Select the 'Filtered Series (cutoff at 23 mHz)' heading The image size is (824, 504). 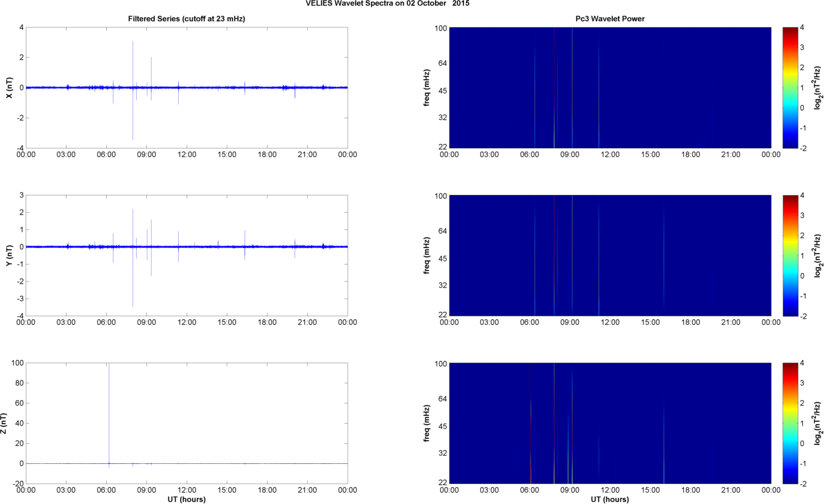pos(187,19)
